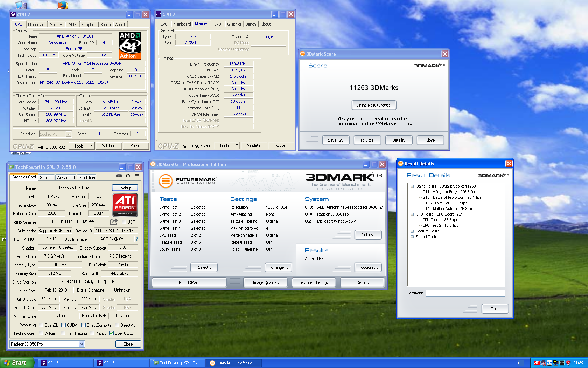Click the partially hidden desktop computer icon
The width and height of the screenshot is (588, 368).
[x=21, y=5]
